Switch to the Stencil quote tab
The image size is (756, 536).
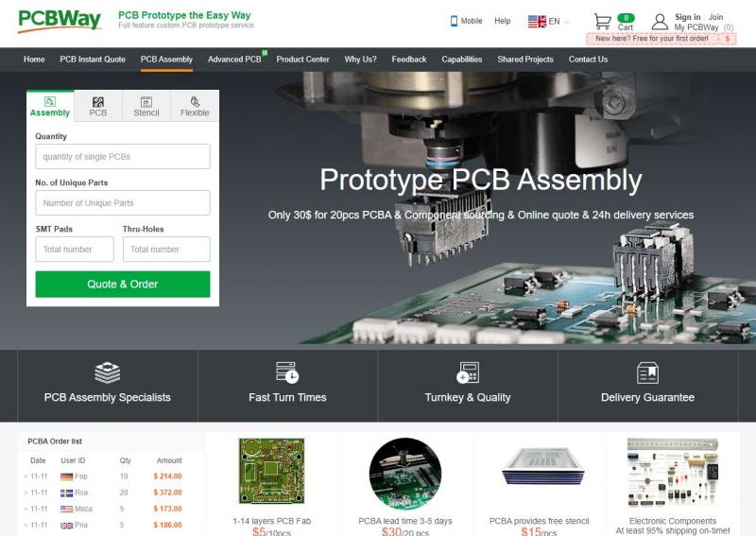point(146,106)
